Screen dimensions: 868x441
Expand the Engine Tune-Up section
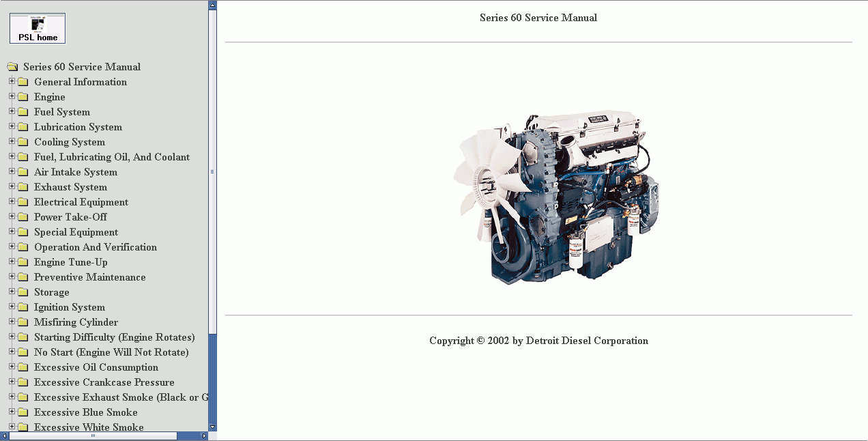tap(11, 261)
